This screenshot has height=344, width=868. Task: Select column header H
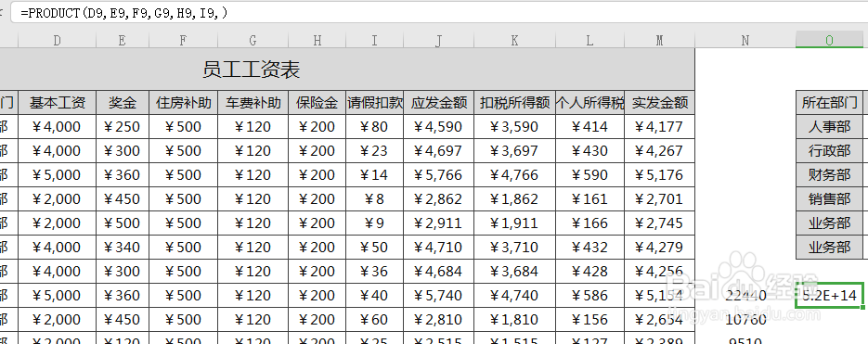coord(317,40)
